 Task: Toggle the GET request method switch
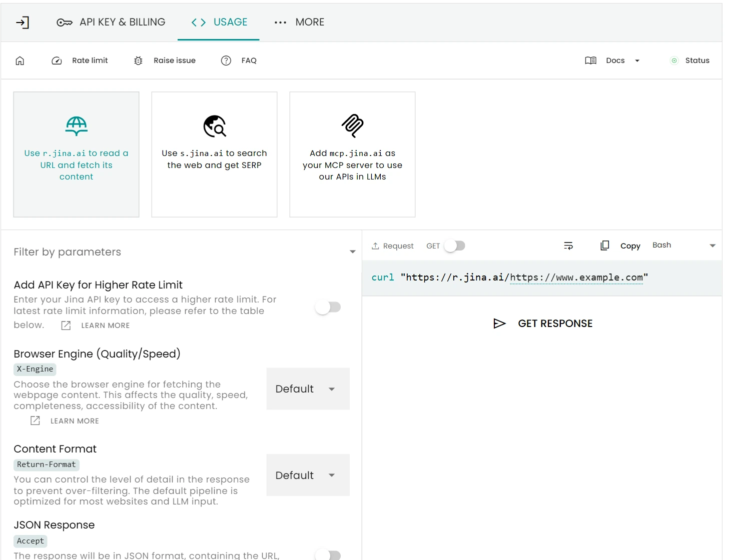455,246
